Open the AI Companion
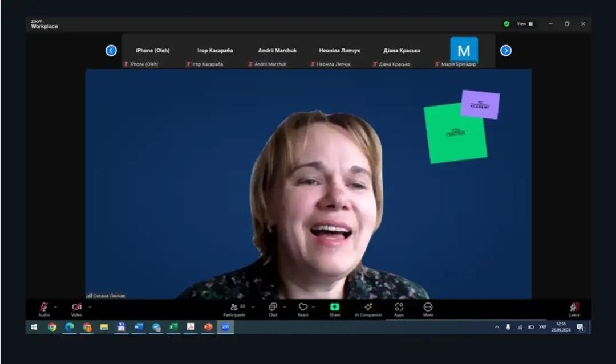The height and width of the screenshot is (364, 616). click(x=368, y=308)
